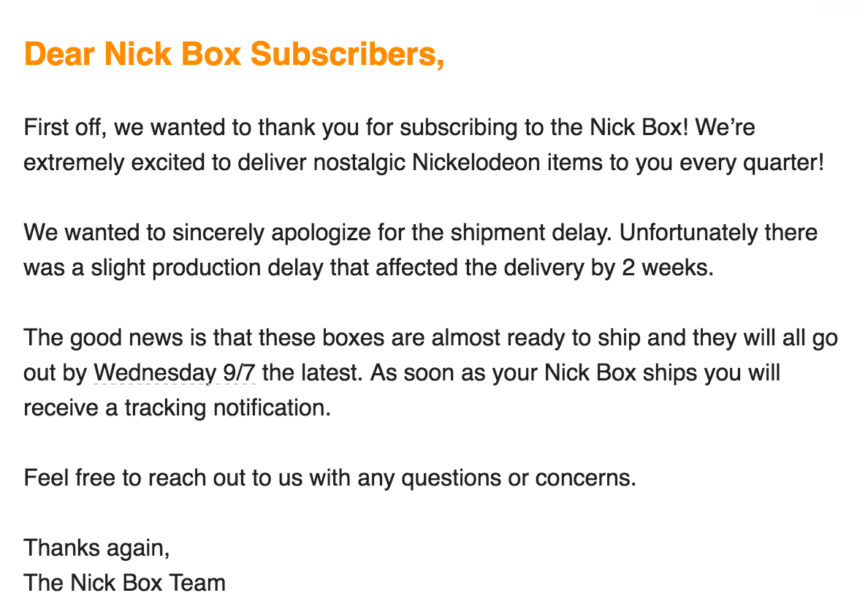Click "The Nick Box Team" signature
868x609 pixels.
point(125,583)
